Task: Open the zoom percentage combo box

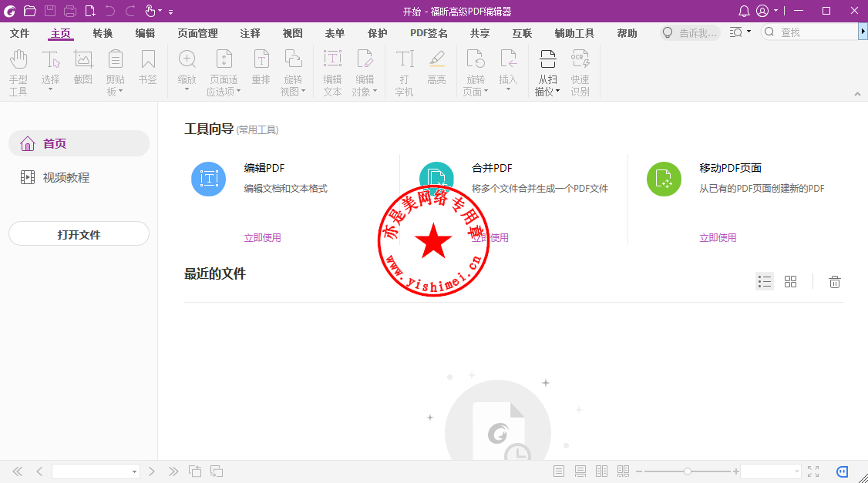Action: 771,471
